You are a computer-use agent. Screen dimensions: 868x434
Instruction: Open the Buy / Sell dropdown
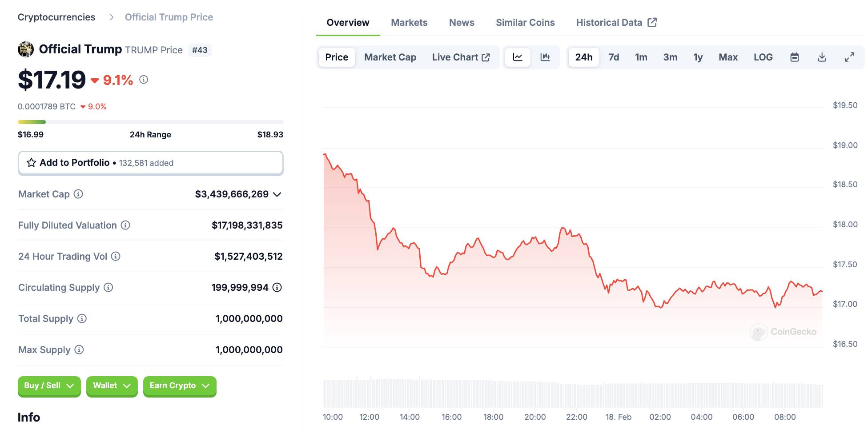[x=49, y=386]
